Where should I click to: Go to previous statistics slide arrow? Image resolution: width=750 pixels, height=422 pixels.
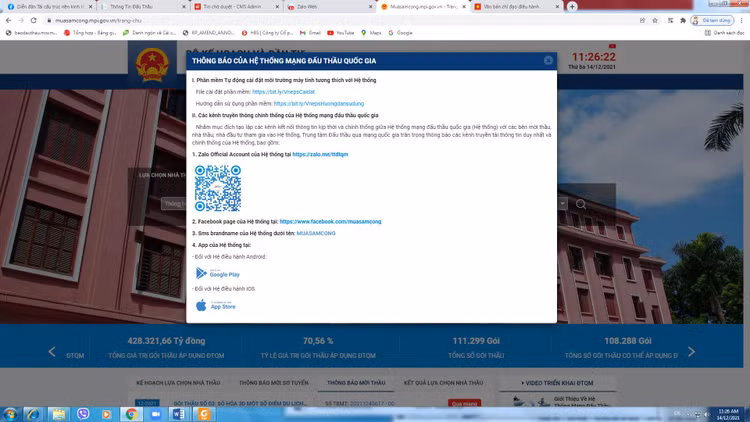pos(52,352)
